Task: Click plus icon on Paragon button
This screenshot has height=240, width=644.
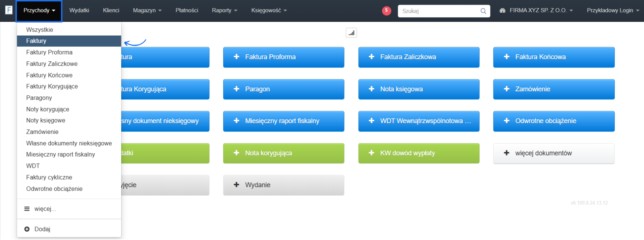Action: click(x=236, y=89)
